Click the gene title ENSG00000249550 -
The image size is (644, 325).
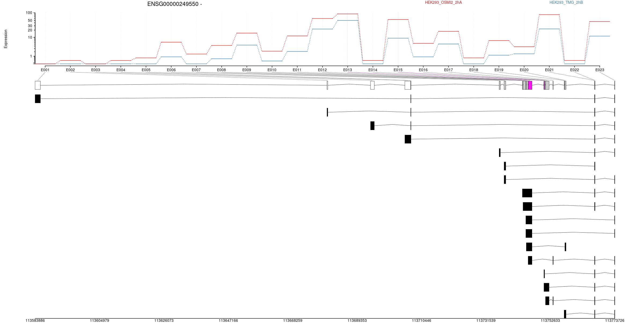tap(175, 4)
